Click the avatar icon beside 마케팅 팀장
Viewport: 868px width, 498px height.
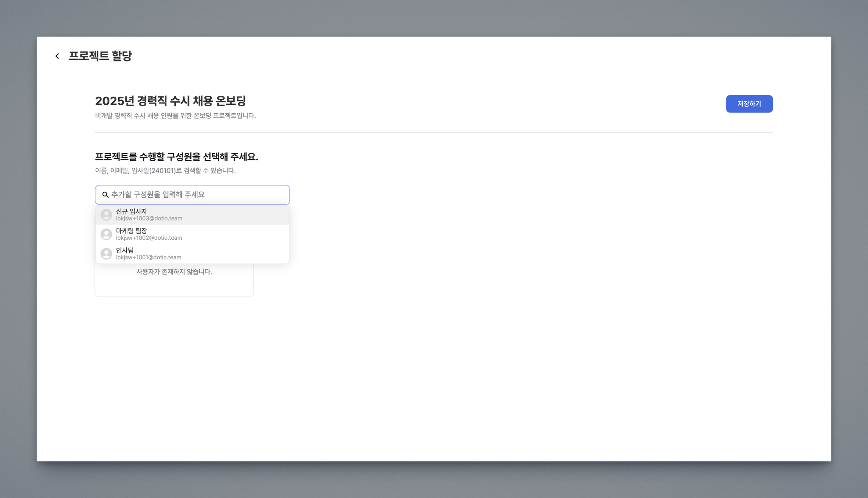tap(106, 234)
